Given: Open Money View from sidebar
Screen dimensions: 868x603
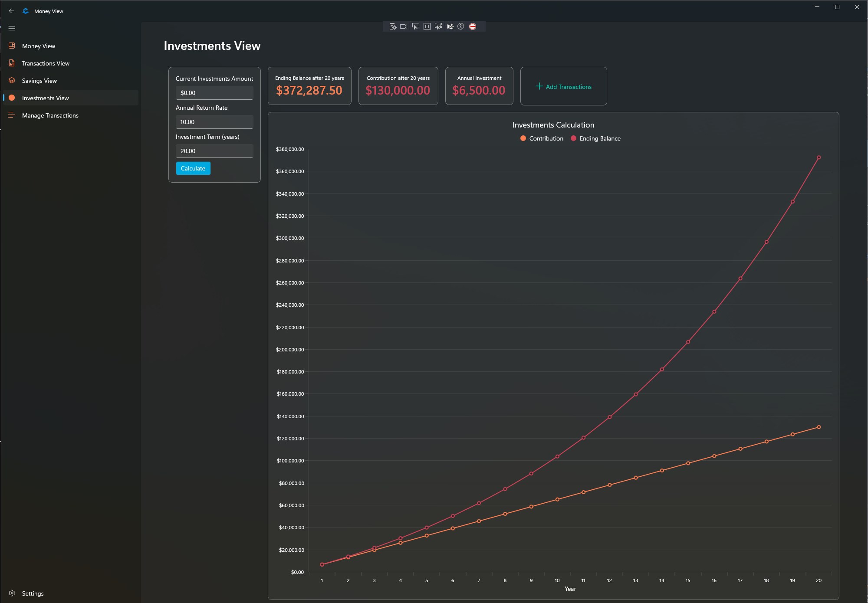Looking at the screenshot, I should 39,46.
